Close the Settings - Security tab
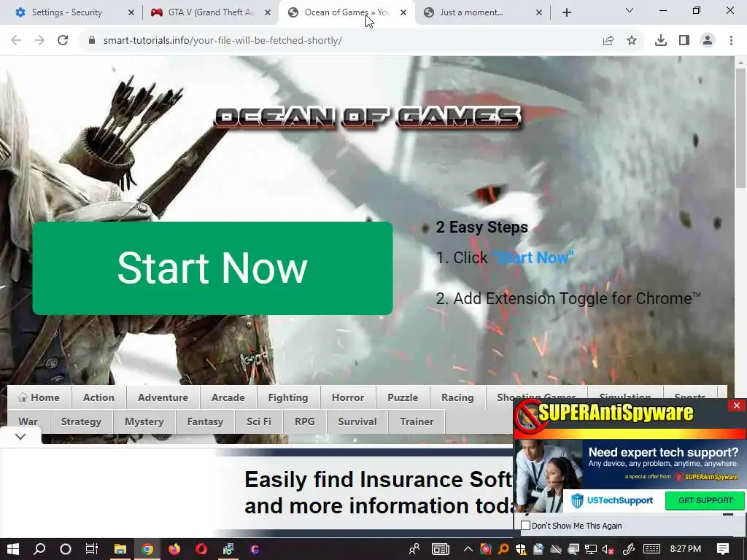The width and height of the screenshot is (747, 560). (131, 13)
